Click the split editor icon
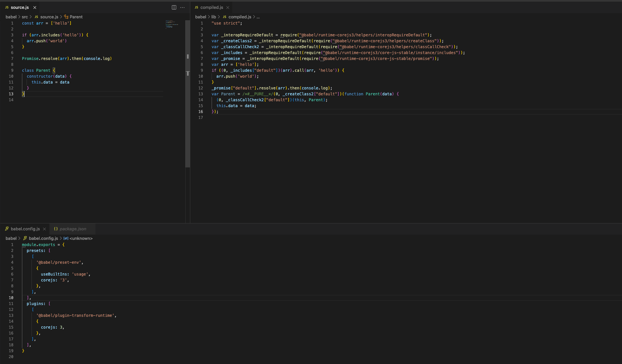 coord(174,7)
